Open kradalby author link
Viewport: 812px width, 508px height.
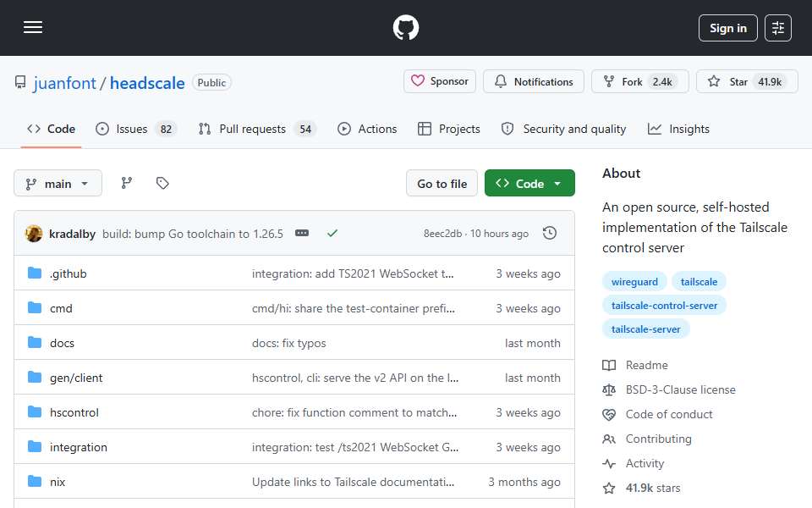(72, 234)
